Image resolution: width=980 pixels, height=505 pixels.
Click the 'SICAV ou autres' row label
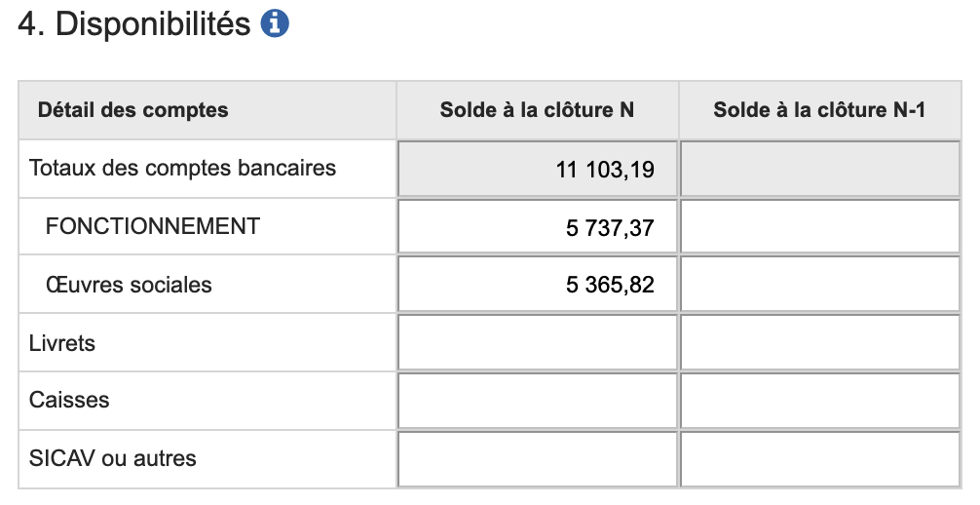[113, 458]
